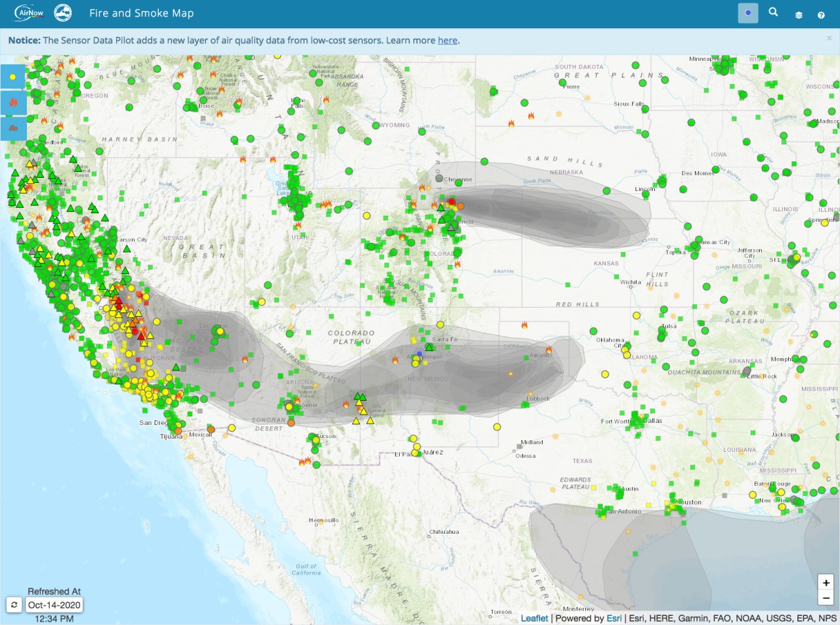This screenshot has height=625, width=840.
Task: Click the Oct-14-2020 date box
Action: click(x=54, y=605)
